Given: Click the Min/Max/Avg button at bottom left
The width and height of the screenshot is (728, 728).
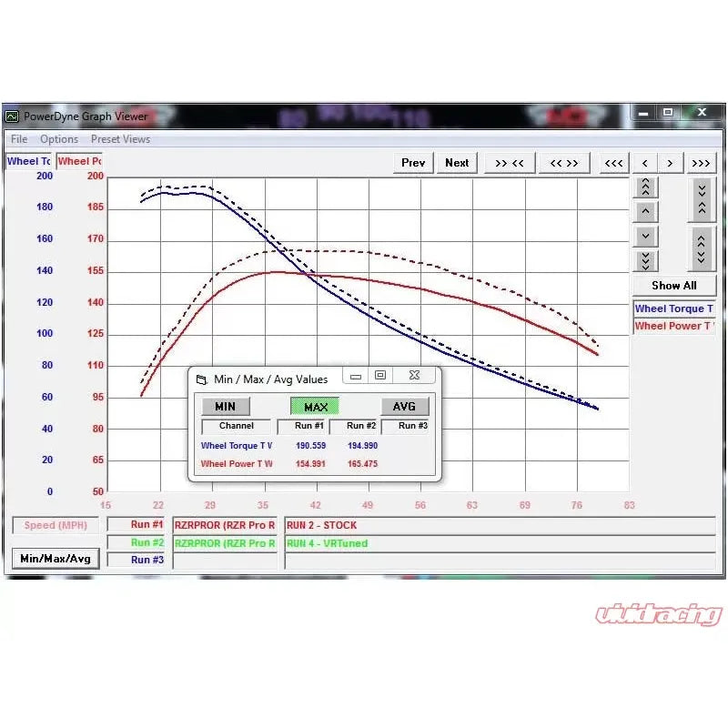Looking at the screenshot, I should [x=56, y=558].
